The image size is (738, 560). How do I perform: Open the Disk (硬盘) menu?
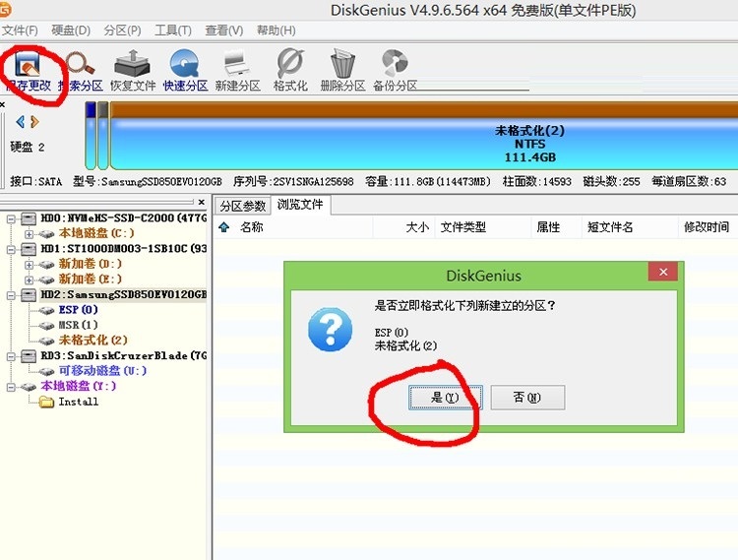pos(71,31)
